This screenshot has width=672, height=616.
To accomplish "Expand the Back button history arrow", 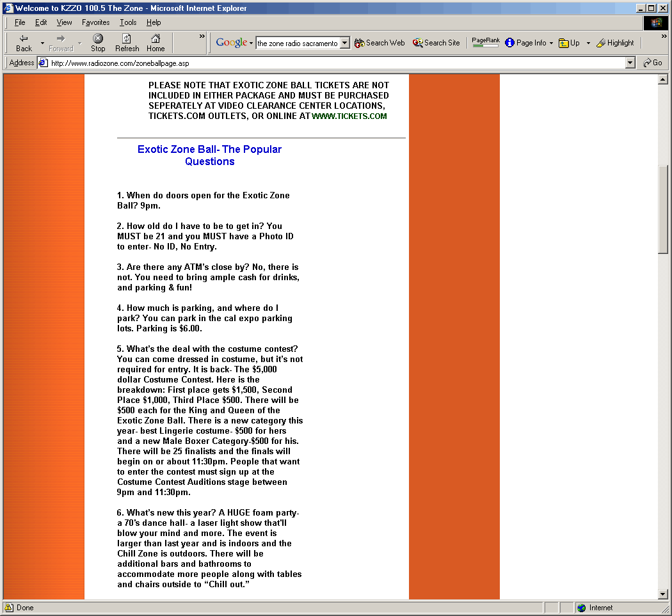I will pos(42,43).
